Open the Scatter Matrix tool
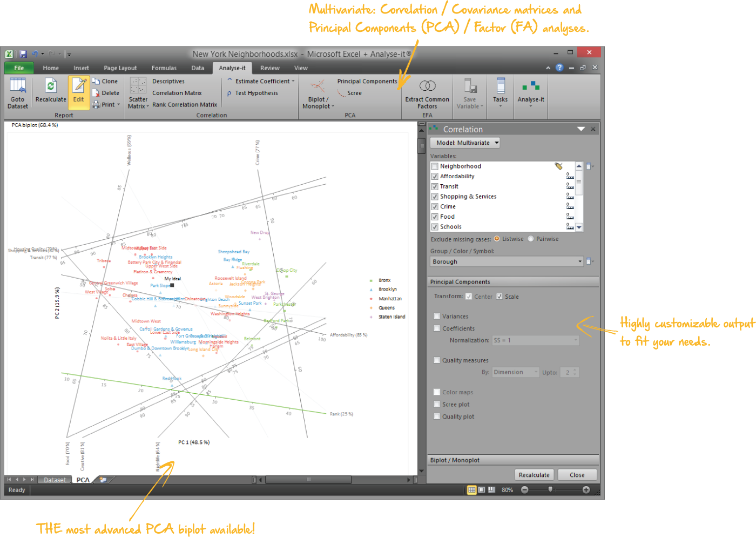 [138, 86]
